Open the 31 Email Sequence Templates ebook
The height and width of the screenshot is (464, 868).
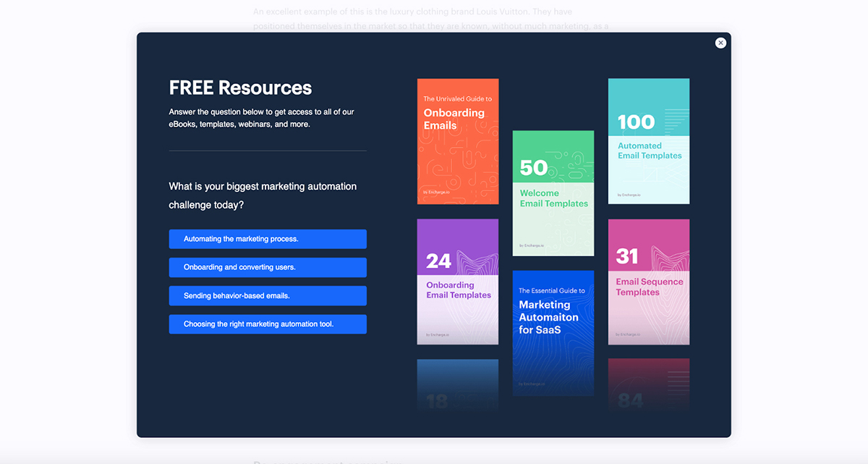coord(648,281)
